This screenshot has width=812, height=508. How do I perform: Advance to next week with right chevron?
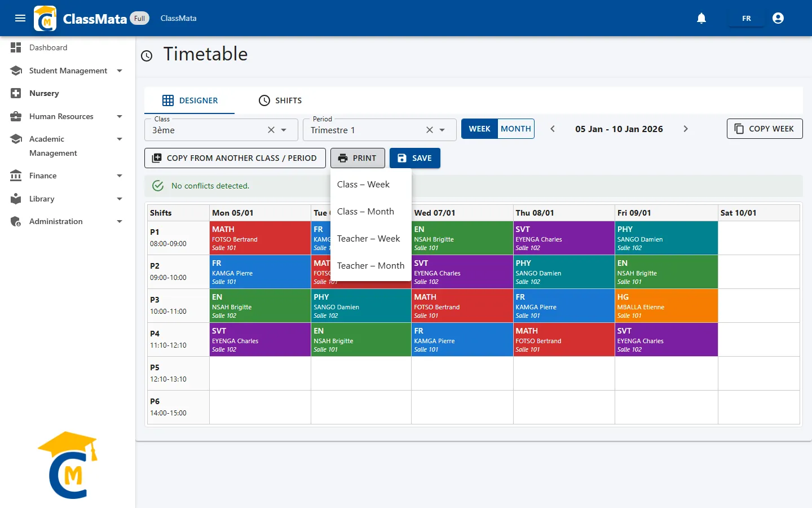[686, 129]
